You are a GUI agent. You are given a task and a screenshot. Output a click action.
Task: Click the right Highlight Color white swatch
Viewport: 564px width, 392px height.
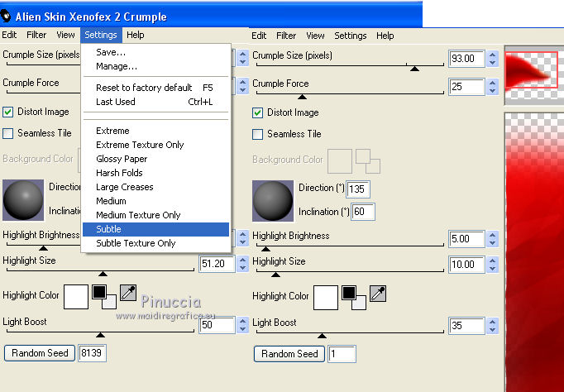tap(326, 298)
